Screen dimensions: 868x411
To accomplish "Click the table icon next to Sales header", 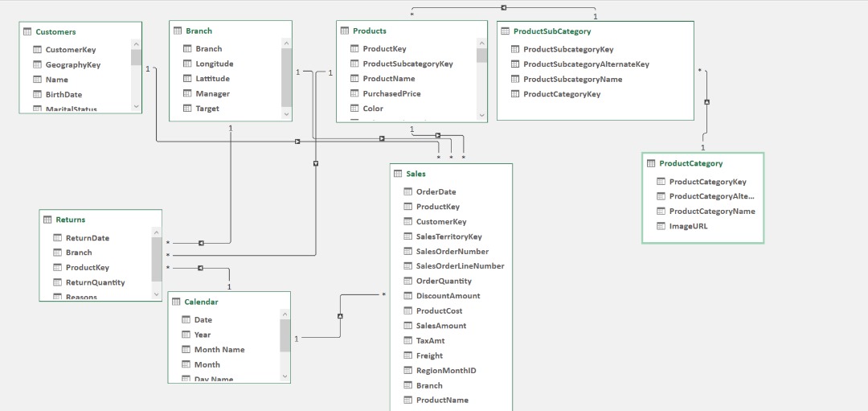I will (x=398, y=174).
